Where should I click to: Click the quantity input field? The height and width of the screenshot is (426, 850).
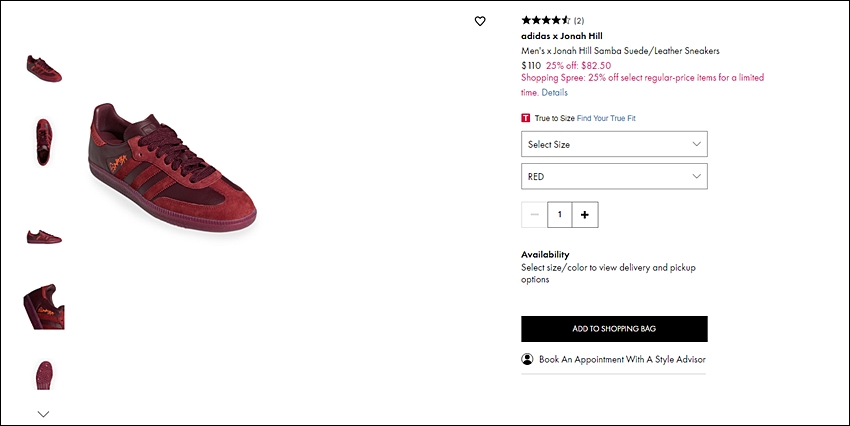click(x=560, y=215)
